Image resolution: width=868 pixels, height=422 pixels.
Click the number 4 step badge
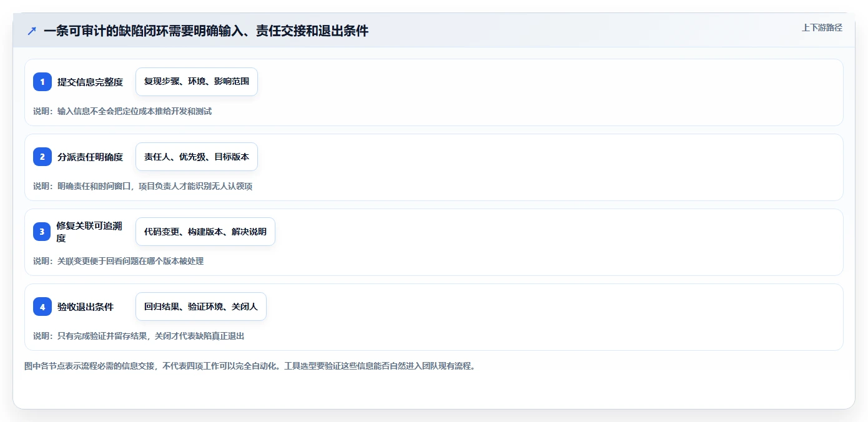point(42,307)
